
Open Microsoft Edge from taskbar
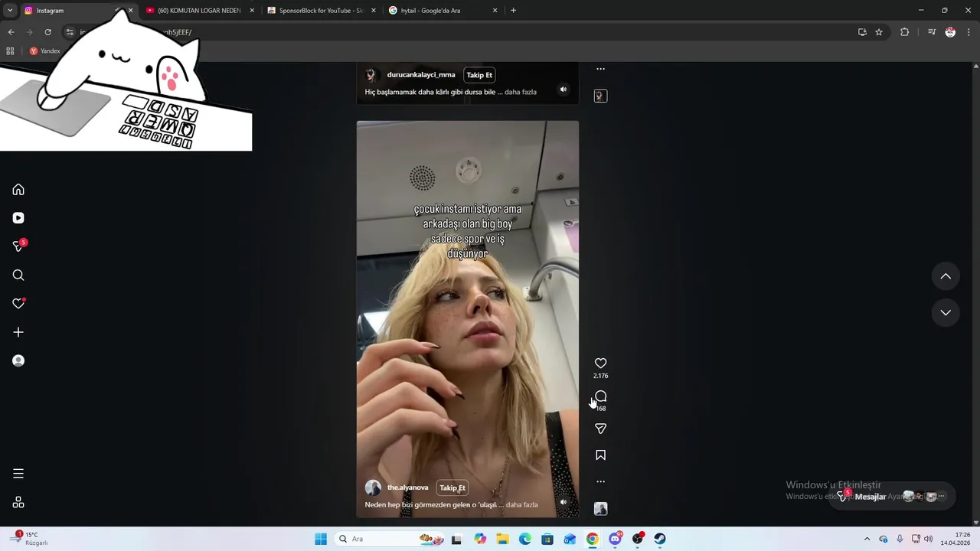[525, 539]
